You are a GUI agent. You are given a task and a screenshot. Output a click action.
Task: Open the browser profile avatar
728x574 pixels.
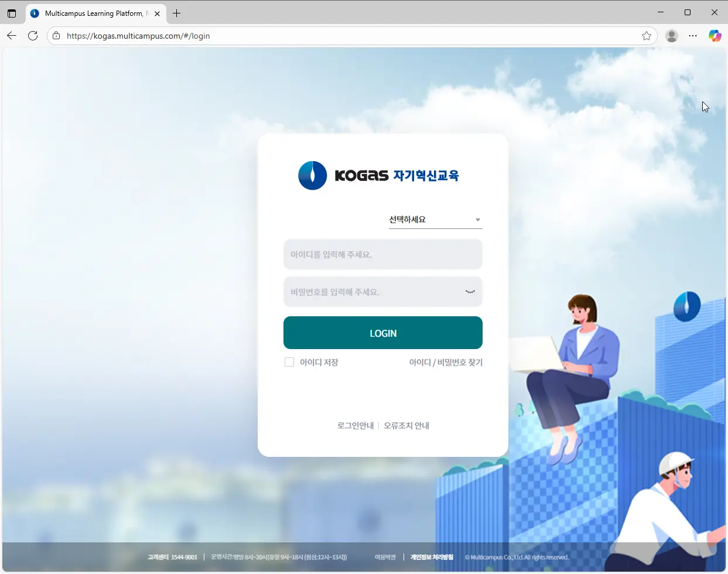coord(672,36)
